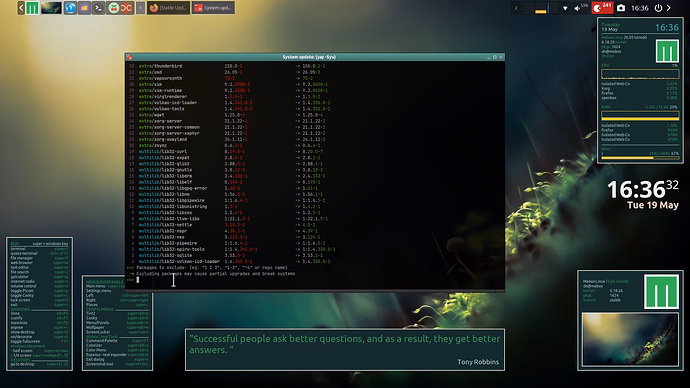Viewport: 690px width, 388px height.
Task: Click 'Colorizer' shortcut entry
Action: (x=94, y=345)
